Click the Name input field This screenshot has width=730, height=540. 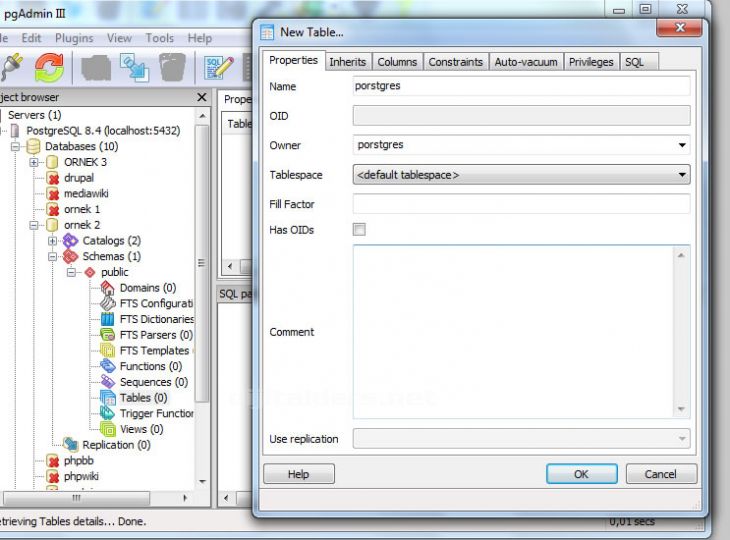point(521,86)
